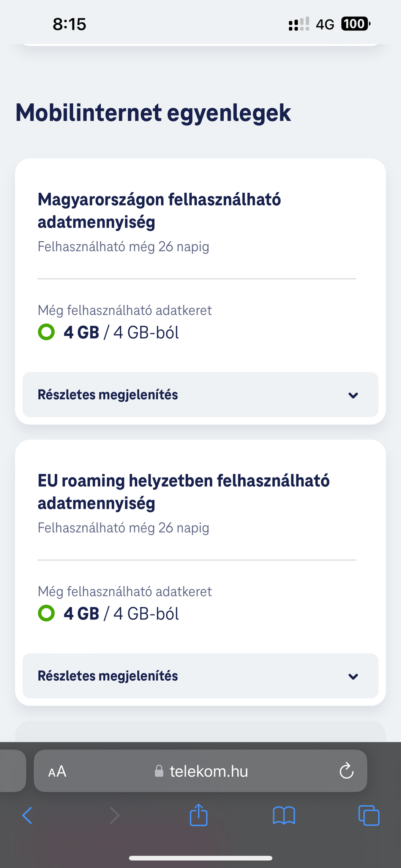
Task: Open the Safari share sheet icon
Action: [199, 814]
